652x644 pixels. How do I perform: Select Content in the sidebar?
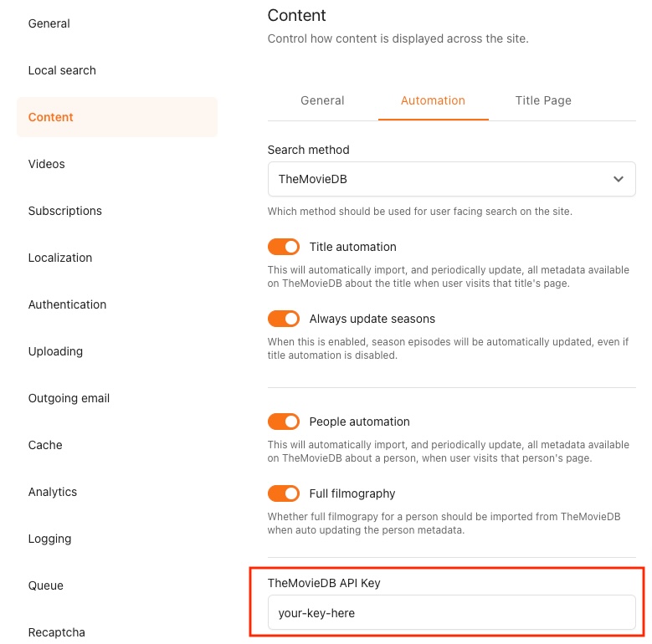(x=51, y=117)
